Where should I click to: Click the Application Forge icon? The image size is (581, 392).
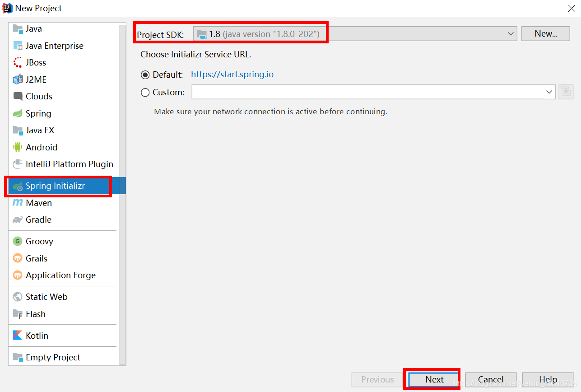coord(18,275)
